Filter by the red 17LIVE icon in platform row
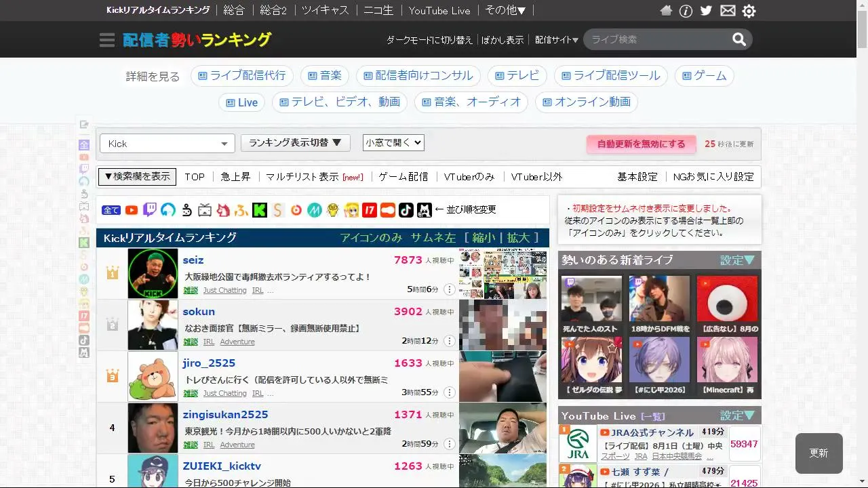The image size is (868, 488). (x=370, y=210)
